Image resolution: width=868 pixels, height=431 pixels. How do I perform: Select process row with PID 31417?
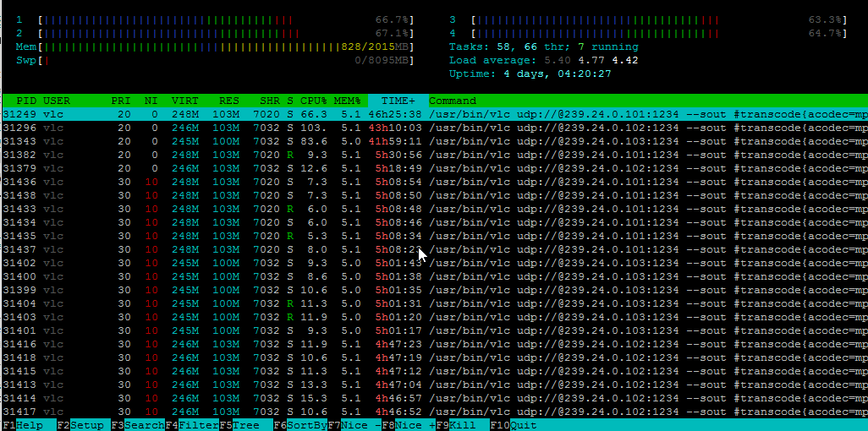click(435, 412)
